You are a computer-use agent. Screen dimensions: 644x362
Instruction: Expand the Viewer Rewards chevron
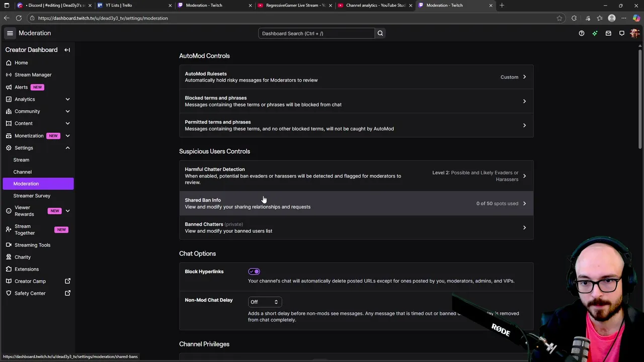pos(67,211)
